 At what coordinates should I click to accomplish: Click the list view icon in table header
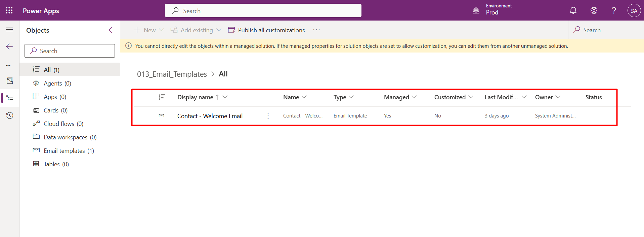click(162, 97)
